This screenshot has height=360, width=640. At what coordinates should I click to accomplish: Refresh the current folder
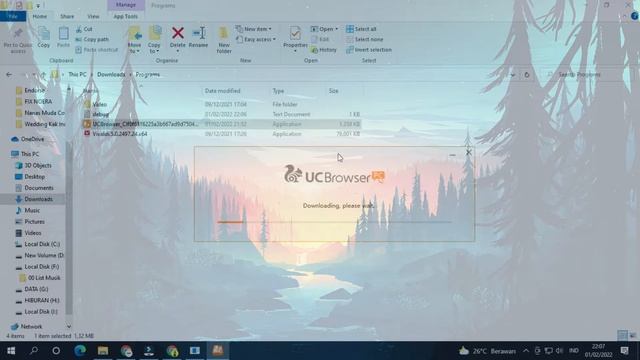527,75
